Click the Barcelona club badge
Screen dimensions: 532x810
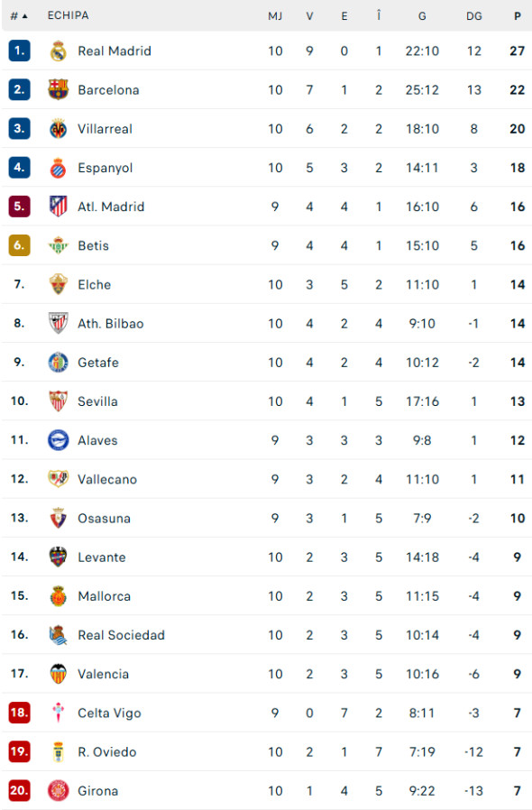(x=58, y=89)
